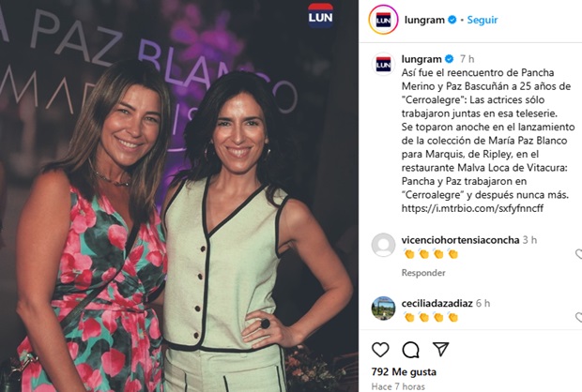Click the LUN logo on the photo
This screenshot has height=392, width=582.
click(x=320, y=16)
